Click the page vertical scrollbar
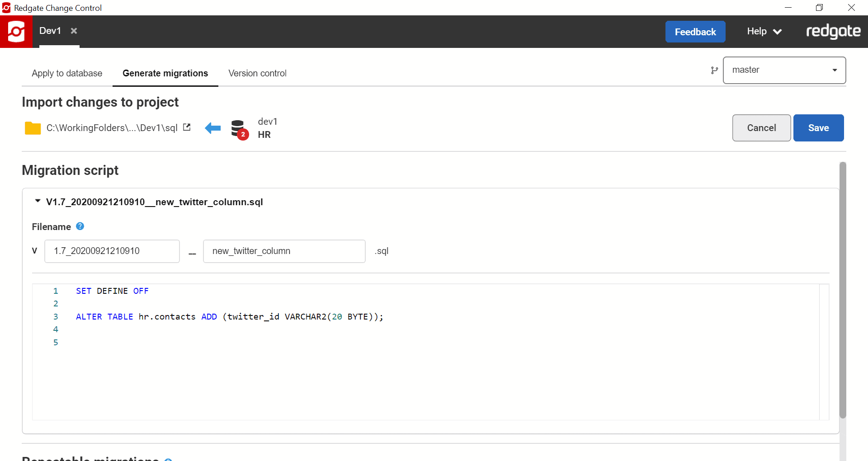Image resolution: width=868 pixels, height=461 pixels. click(843, 289)
